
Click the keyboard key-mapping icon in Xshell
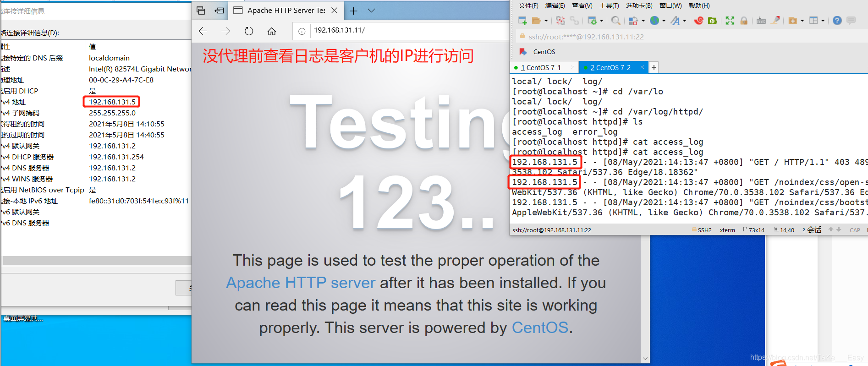pos(761,21)
